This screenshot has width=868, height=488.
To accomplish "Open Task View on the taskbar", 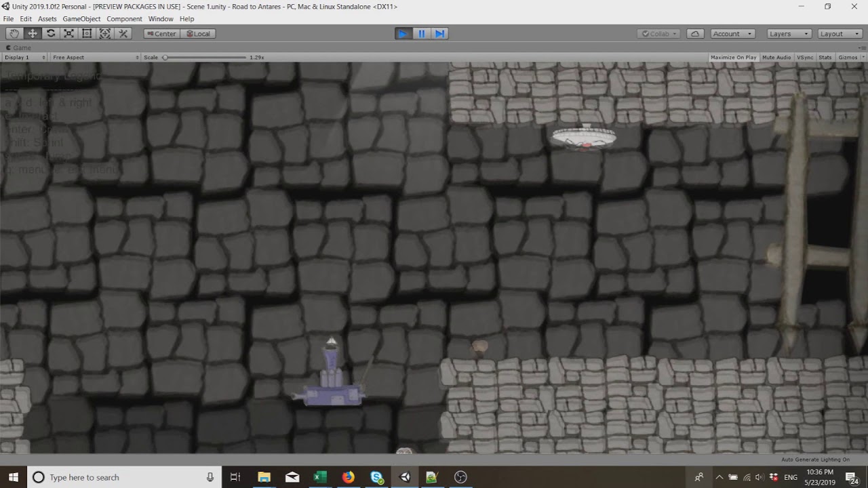I will [235, 477].
